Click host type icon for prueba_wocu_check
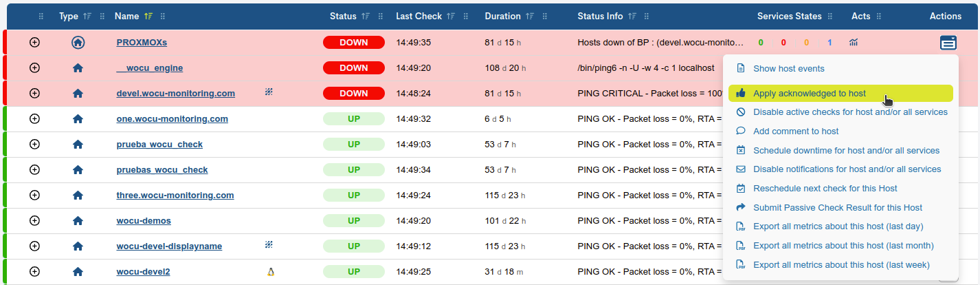Image resolution: width=980 pixels, height=285 pixels. pyautogui.click(x=78, y=145)
